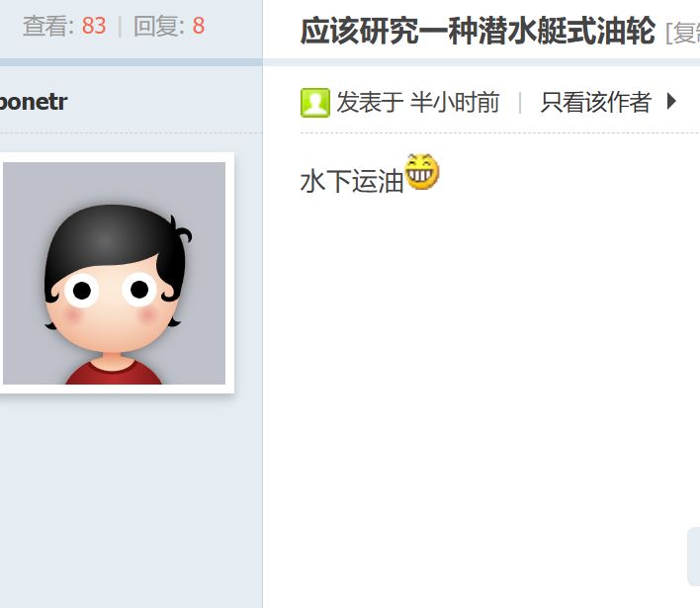Select the 查看 label in the stats bar
The image size is (700, 608).
pyautogui.click(x=48, y=26)
